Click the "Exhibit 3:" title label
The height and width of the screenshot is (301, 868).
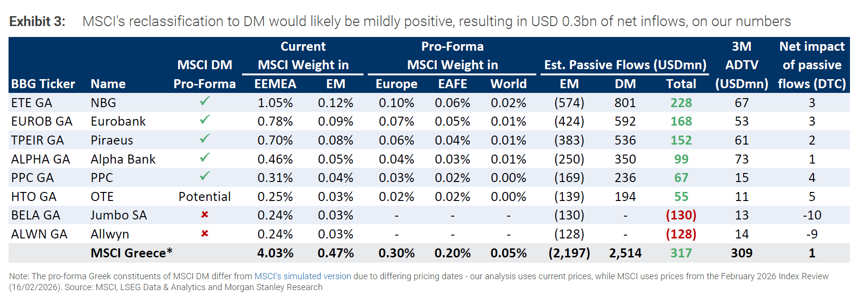click(37, 21)
